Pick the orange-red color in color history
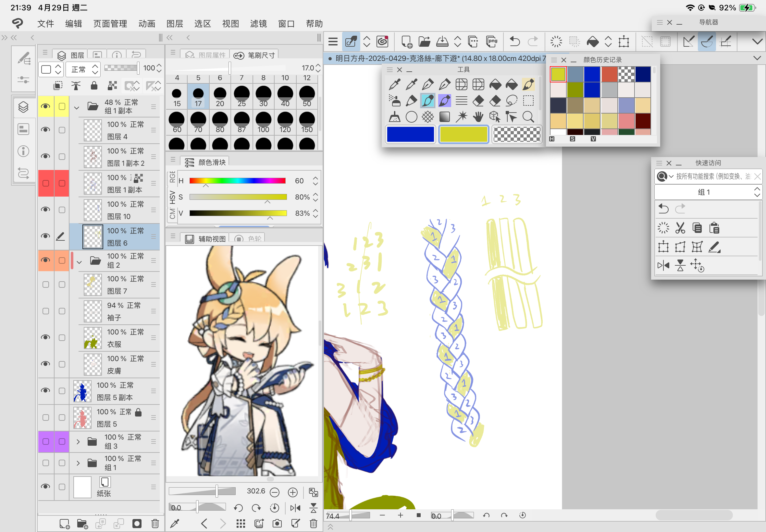Screen dimensions: 766x532 click(x=609, y=74)
